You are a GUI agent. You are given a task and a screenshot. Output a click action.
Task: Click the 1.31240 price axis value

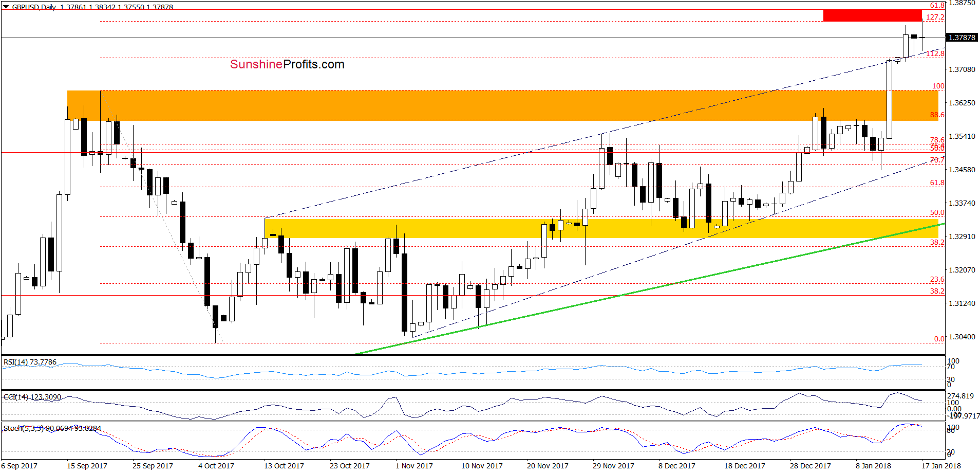962,303
